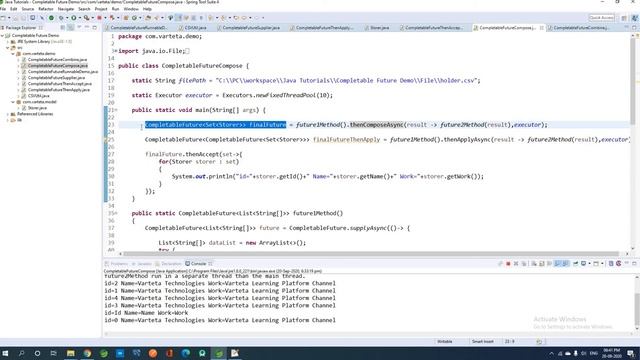Screen dimensions: 640x360
Task: Open Package Explorer view menu
Action: pos(79,28)
